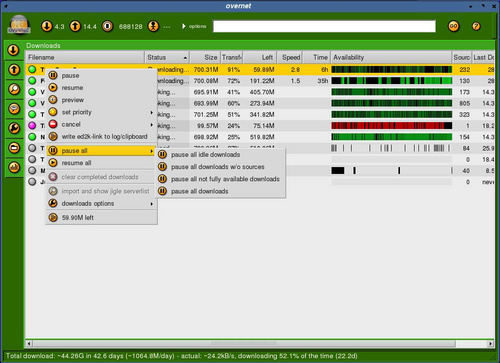Sort by the Status column header
The height and width of the screenshot is (363, 500).
167,57
